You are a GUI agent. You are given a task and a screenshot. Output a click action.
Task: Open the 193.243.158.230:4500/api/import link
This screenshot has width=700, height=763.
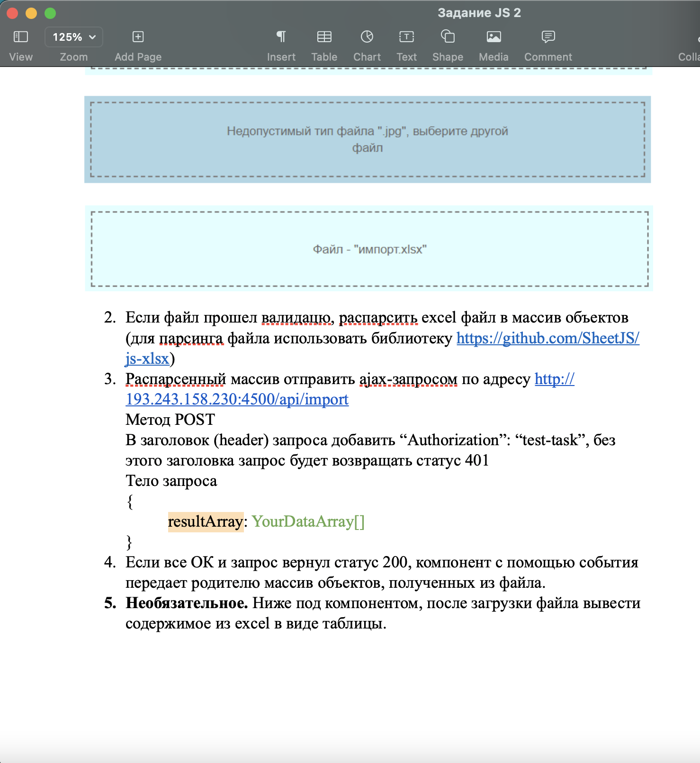pyautogui.click(x=237, y=399)
